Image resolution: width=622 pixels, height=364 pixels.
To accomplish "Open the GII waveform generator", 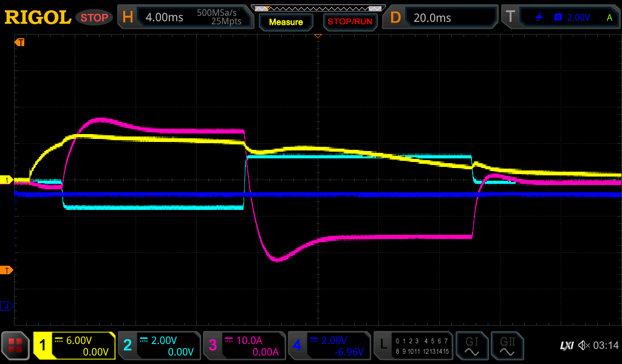I will coord(507,346).
